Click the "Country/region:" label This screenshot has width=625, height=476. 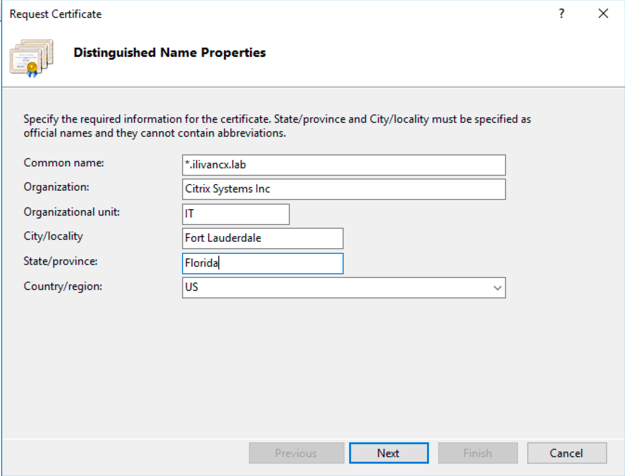62,286
